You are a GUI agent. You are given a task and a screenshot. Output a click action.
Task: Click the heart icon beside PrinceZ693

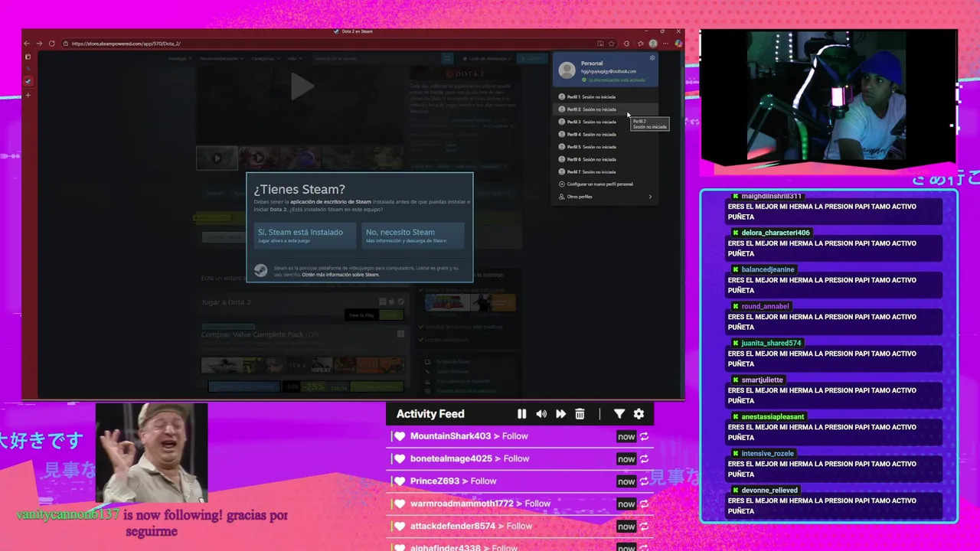(x=399, y=481)
